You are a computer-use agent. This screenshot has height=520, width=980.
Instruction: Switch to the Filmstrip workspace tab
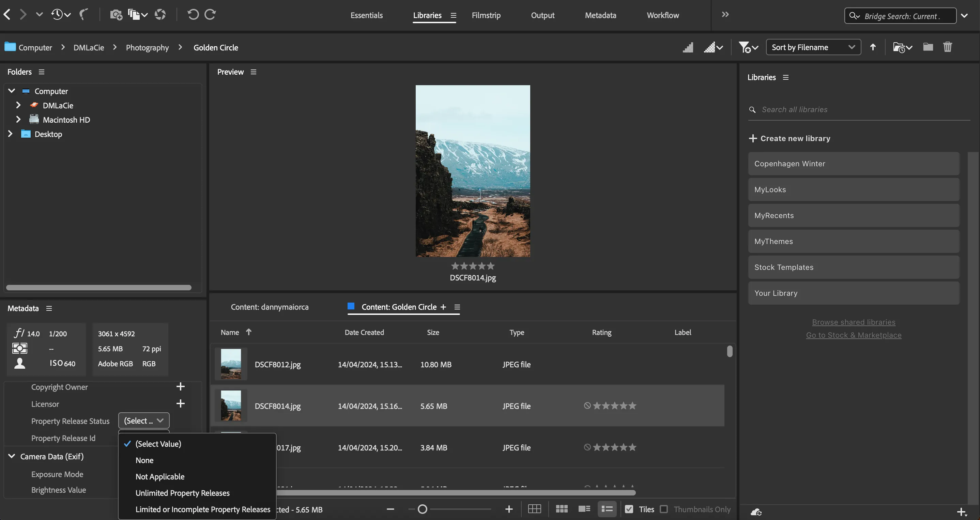(x=486, y=15)
